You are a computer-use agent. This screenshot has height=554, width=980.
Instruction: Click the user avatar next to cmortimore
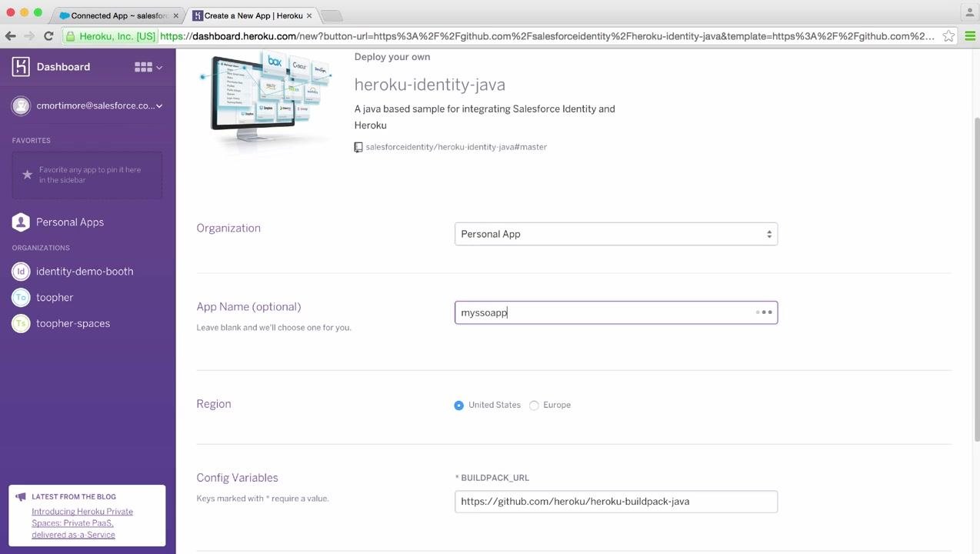click(21, 105)
